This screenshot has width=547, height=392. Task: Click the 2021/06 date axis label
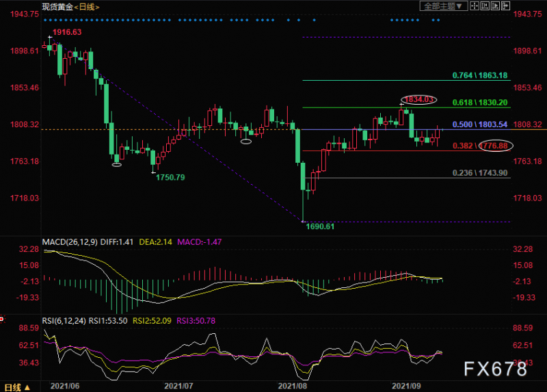65,386
